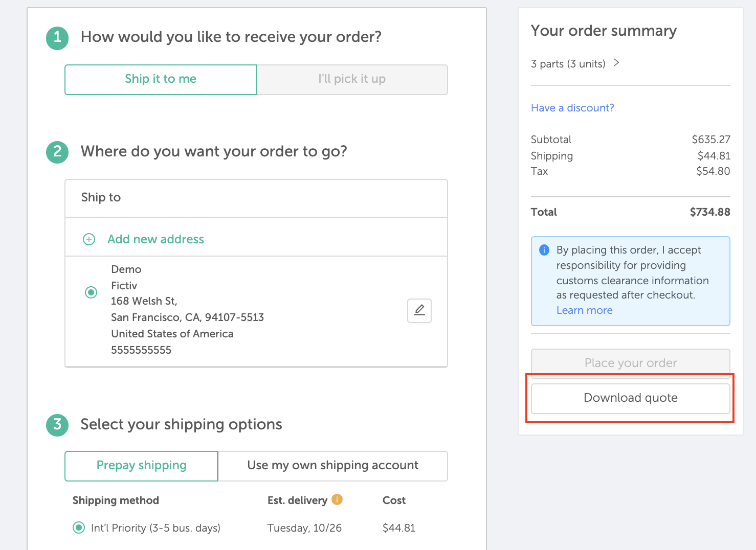Select the Prepay shipping tab
The width and height of the screenshot is (756, 550).
(x=141, y=466)
